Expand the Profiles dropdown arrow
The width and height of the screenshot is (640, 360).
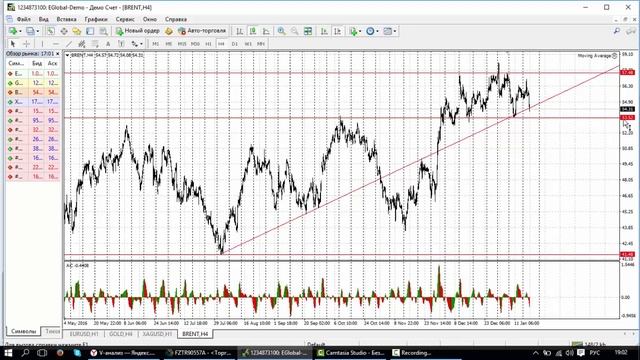pyautogui.click(x=38, y=31)
